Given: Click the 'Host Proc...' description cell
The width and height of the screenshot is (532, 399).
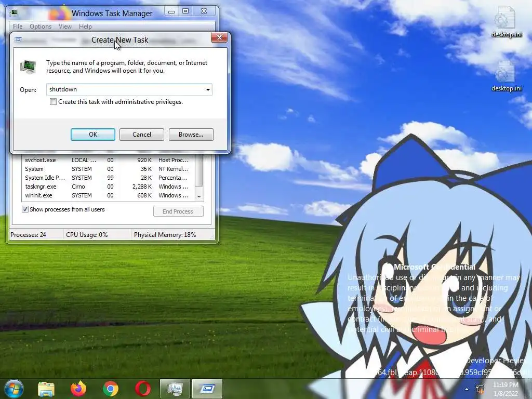Looking at the screenshot, I should coord(174,160).
